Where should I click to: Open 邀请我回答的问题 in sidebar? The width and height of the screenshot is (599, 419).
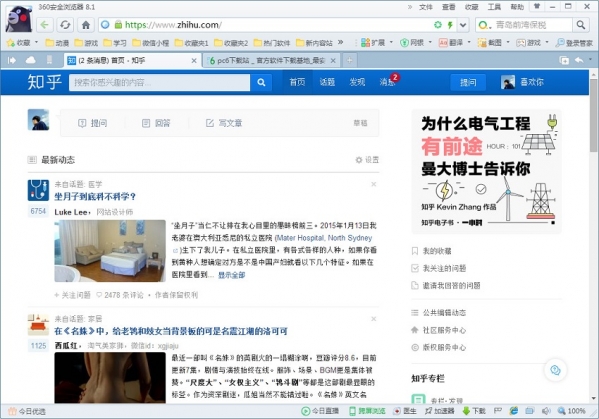446,285
